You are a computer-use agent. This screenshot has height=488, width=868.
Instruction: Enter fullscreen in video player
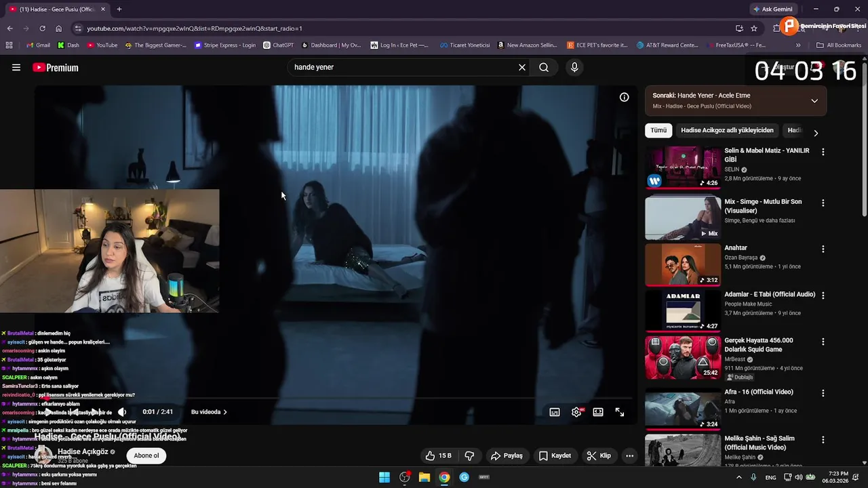click(x=620, y=412)
